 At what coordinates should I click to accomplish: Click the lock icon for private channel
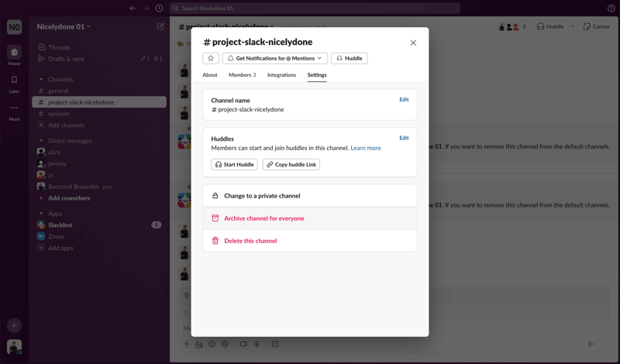click(215, 196)
